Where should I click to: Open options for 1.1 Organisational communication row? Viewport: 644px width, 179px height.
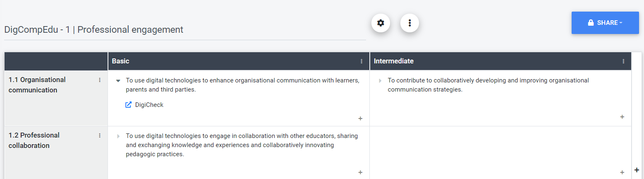click(100, 80)
